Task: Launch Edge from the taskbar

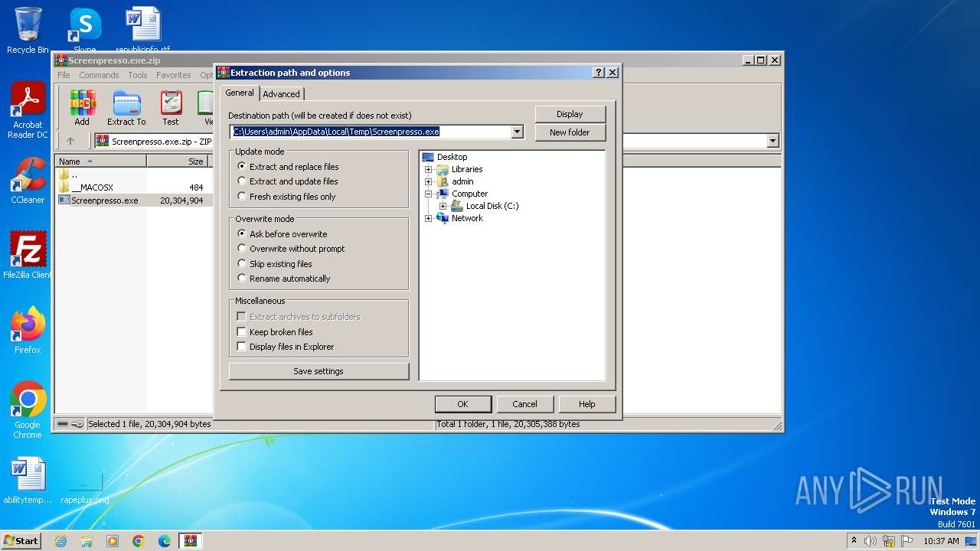Action: [165, 541]
